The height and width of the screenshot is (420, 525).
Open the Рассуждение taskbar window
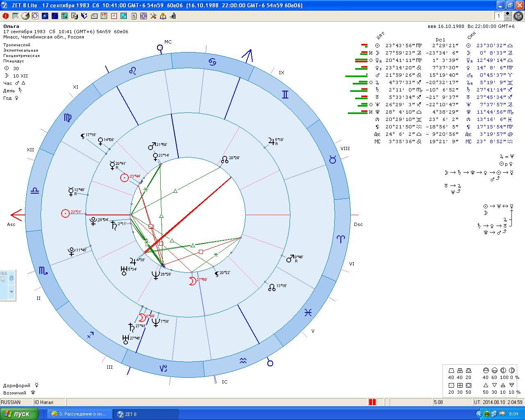[78, 414]
